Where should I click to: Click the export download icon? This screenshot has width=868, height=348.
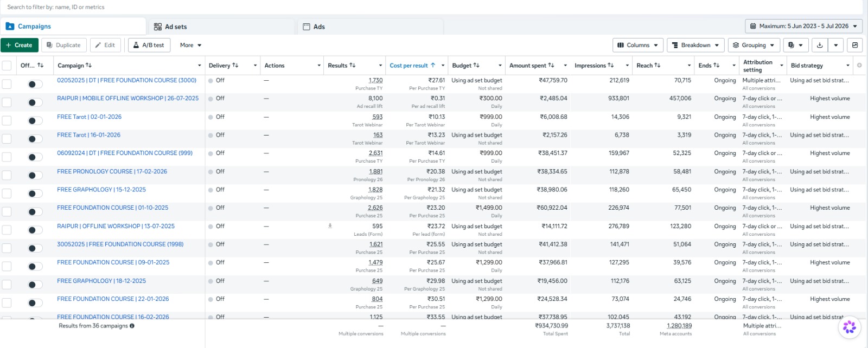(820, 45)
